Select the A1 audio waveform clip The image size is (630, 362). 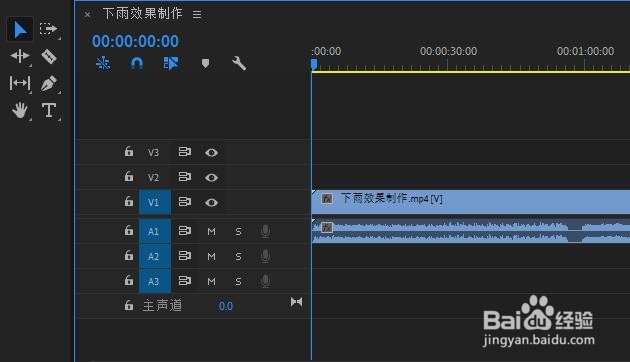[x=471, y=231]
